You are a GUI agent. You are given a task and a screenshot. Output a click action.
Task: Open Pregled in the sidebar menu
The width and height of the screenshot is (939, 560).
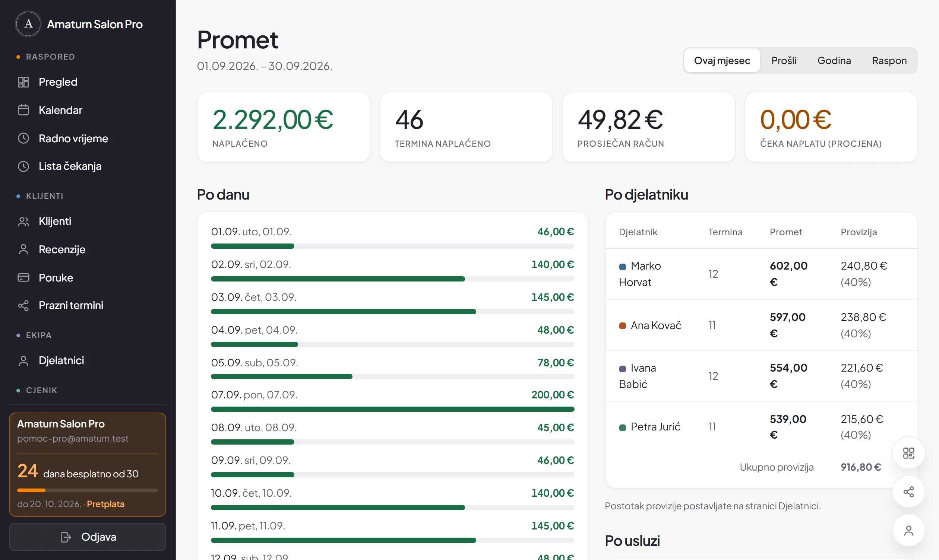pos(88,82)
